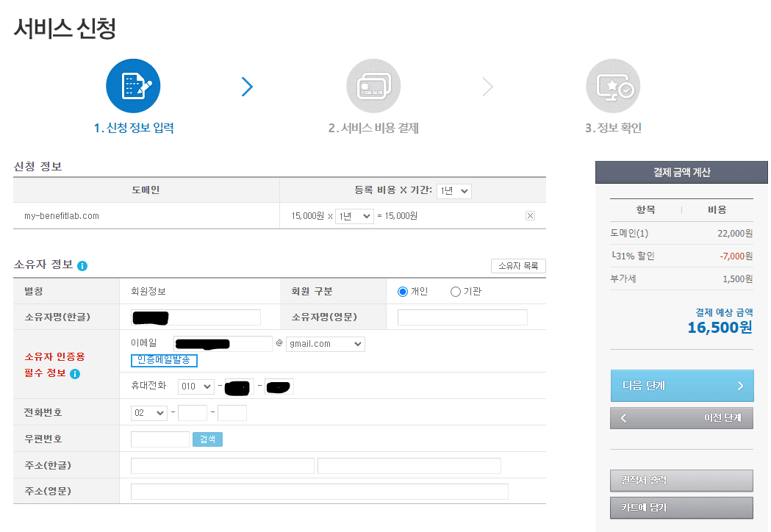Click the step 1 application form pencil icon
This screenshot has width=771, height=532.
134,85
